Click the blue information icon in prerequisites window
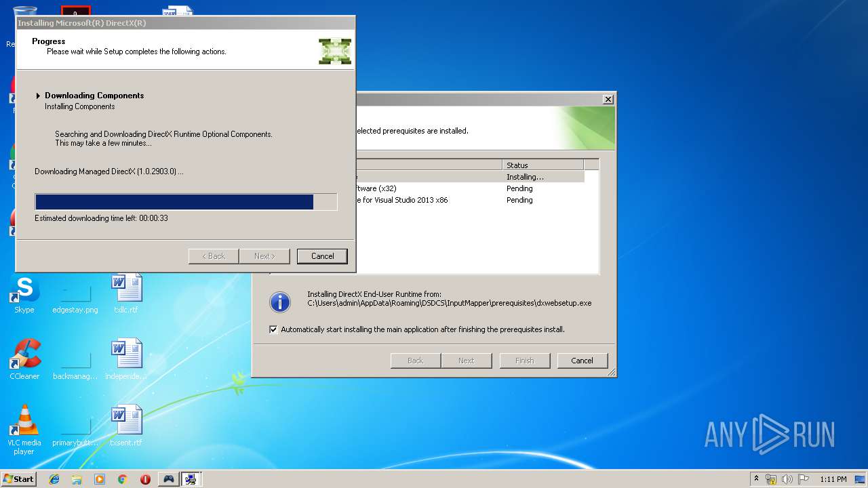Screen dimensions: 868x488 click(x=280, y=302)
